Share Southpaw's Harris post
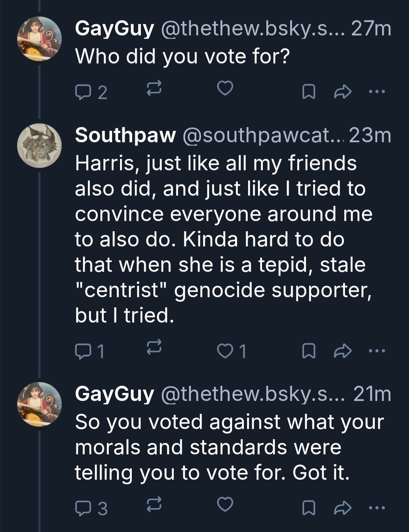409x532 pixels. click(343, 351)
